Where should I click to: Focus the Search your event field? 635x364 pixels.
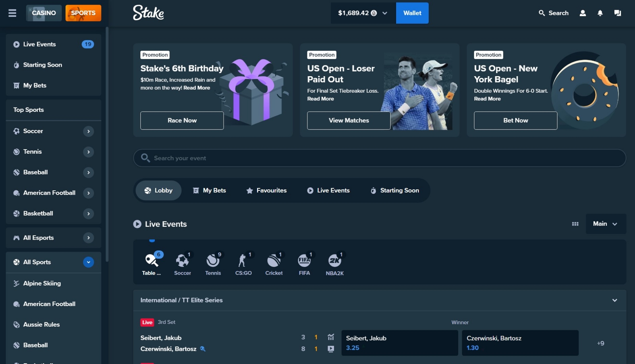[x=380, y=158]
